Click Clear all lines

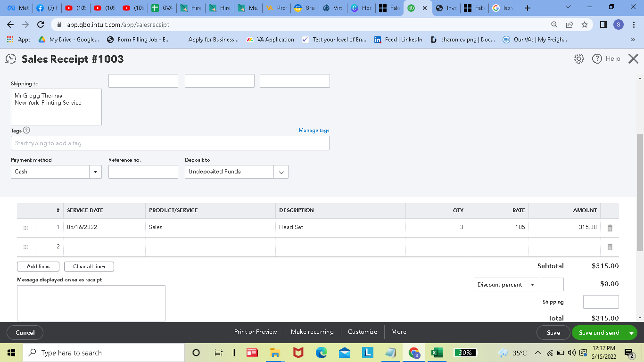point(89,267)
